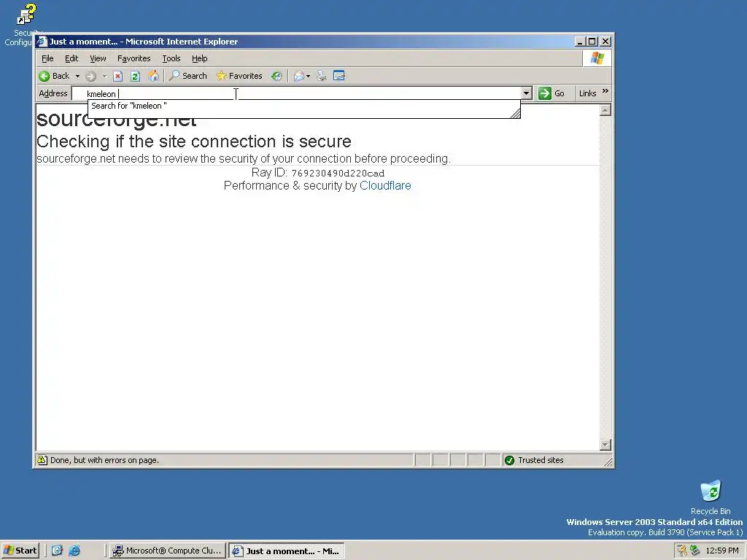Refresh the page with the Refresh icon
The width and height of the screenshot is (747, 560).
click(135, 76)
